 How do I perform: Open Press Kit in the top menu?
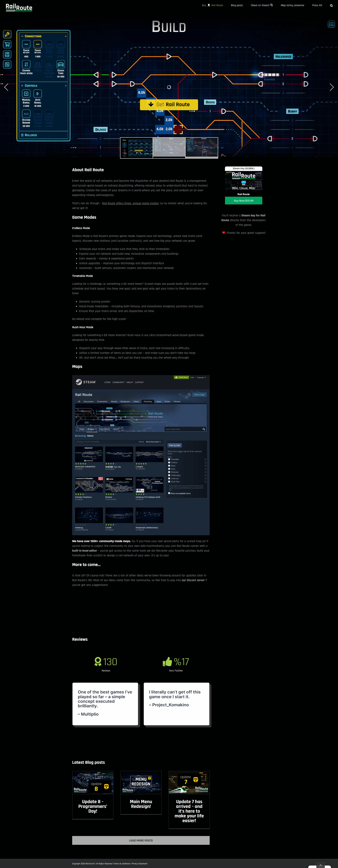pos(317,5)
